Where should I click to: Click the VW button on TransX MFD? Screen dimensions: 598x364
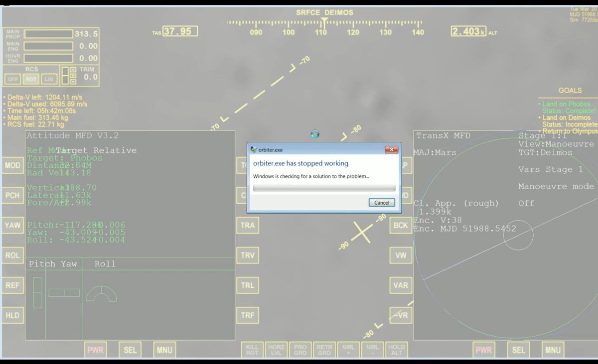pyautogui.click(x=401, y=255)
